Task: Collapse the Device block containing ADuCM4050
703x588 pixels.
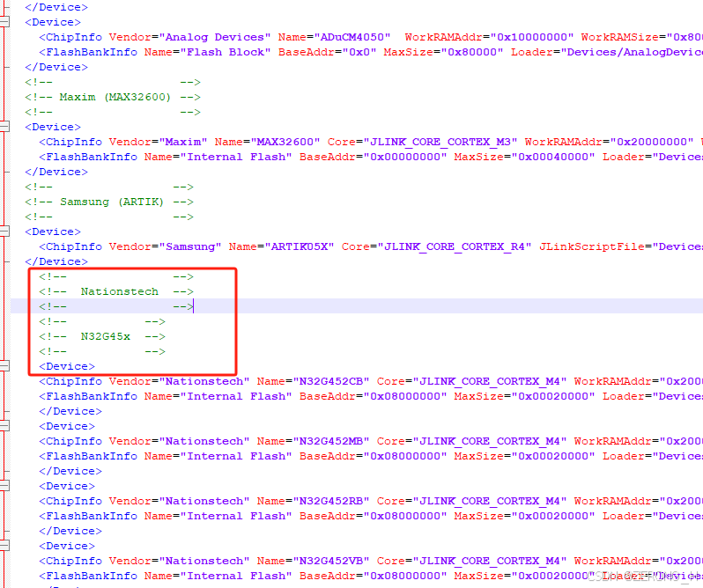Action: [4, 21]
